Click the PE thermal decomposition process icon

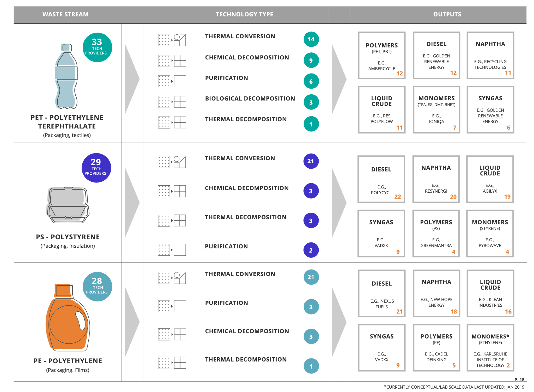pos(172,363)
